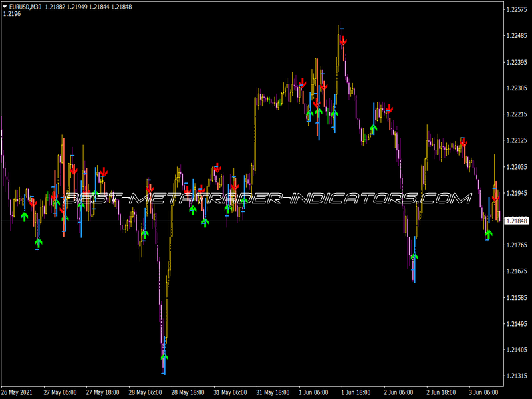Click the 2 Jun 18:00 time label

441,392
